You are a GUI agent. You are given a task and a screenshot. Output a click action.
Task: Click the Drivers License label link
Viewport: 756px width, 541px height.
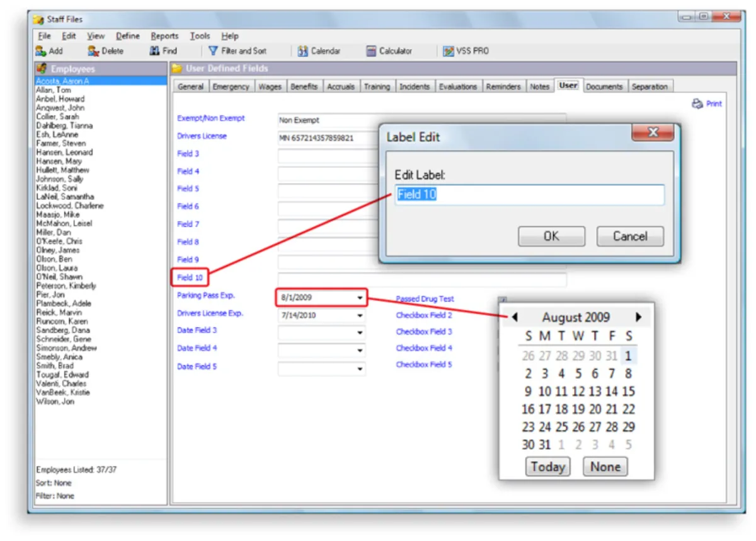[202, 136]
